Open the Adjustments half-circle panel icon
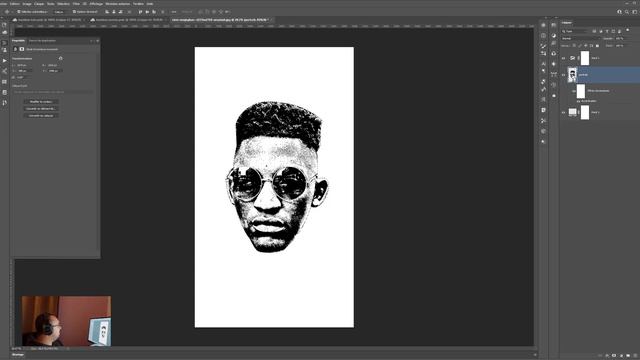 (x=553, y=36)
